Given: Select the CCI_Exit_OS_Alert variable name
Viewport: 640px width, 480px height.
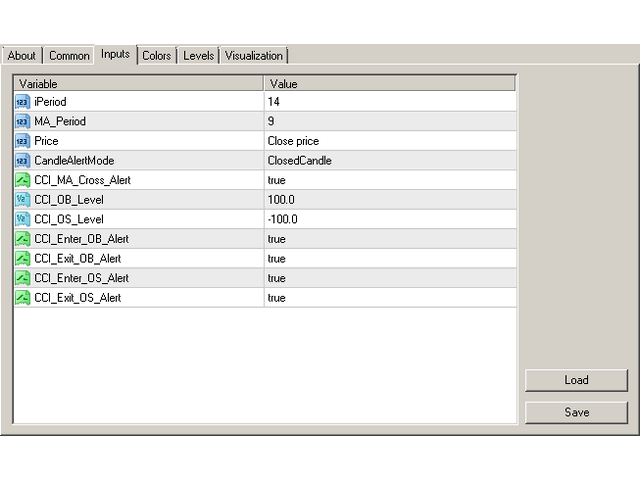Looking at the screenshot, I should pos(78,298).
